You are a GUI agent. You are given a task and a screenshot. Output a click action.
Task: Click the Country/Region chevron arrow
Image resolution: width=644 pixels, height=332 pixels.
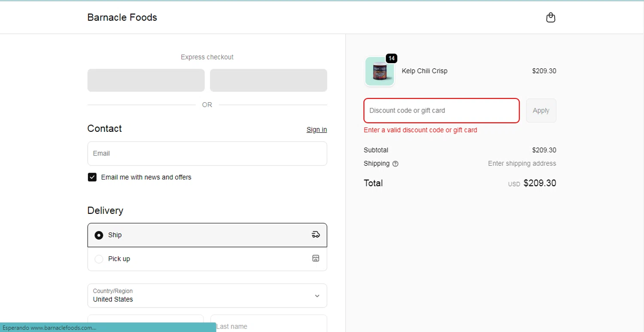tap(317, 296)
